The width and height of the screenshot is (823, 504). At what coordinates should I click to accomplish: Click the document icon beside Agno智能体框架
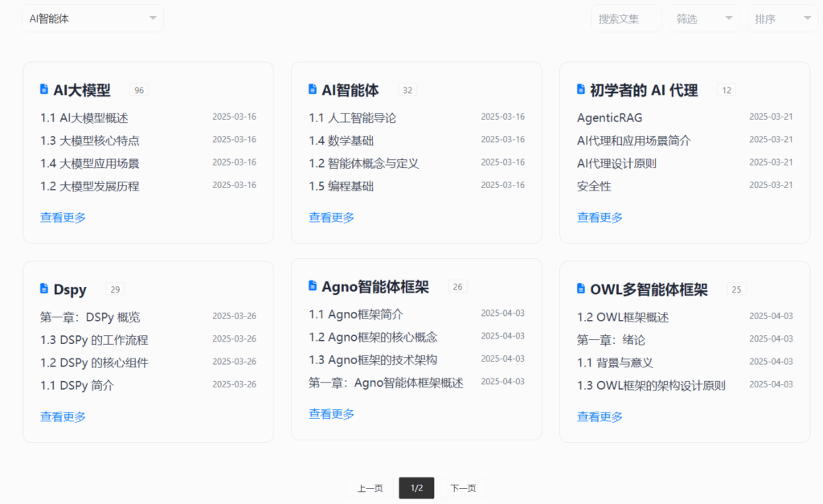point(313,285)
